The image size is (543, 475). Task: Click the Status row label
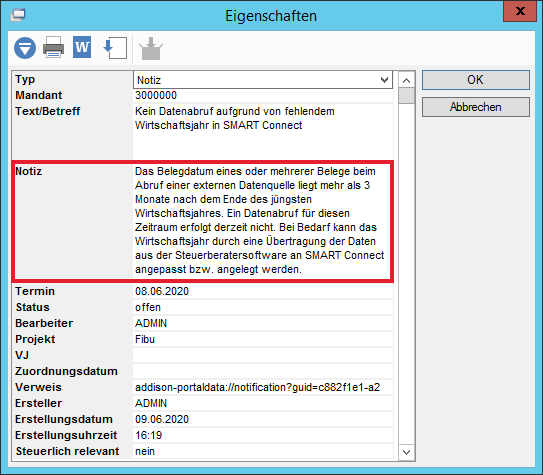pyautogui.click(x=33, y=307)
